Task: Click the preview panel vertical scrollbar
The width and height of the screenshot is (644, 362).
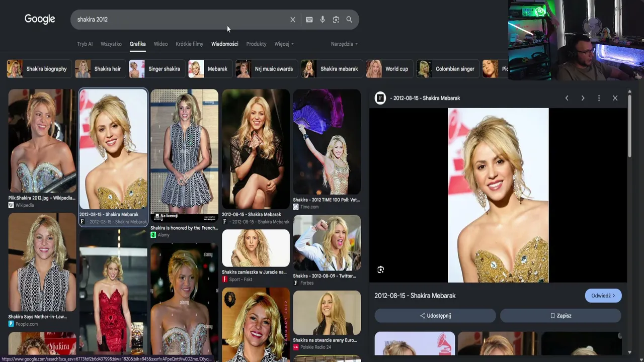Action: (x=629, y=126)
